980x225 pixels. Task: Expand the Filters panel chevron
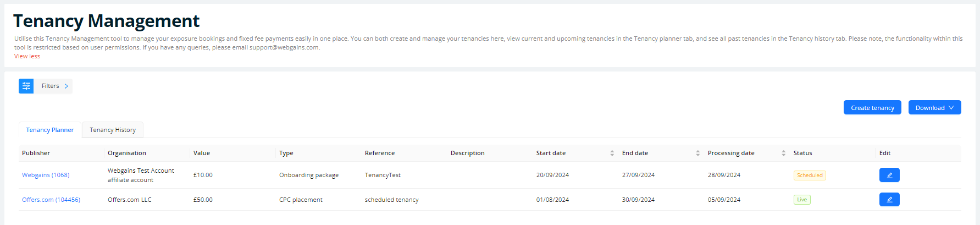[x=66, y=86]
